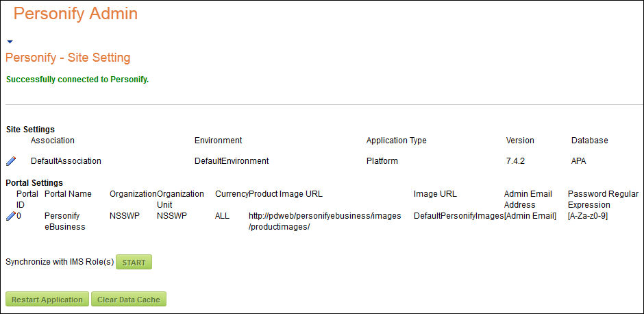The width and height of the screenshot is (644, 314).
Task: Click the Application Type column header
Action: point(396,141)
